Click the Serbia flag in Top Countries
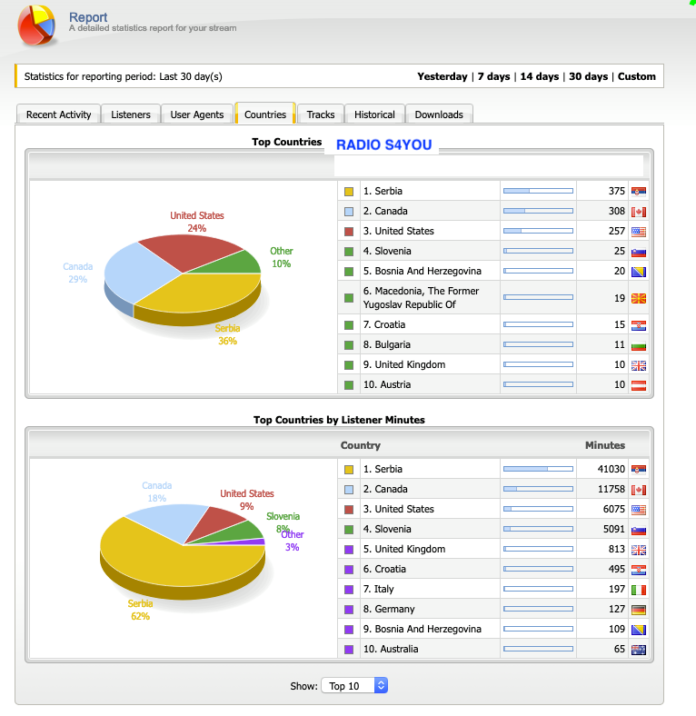This screenshot has height=716, width=696. (x=638, y=191)
